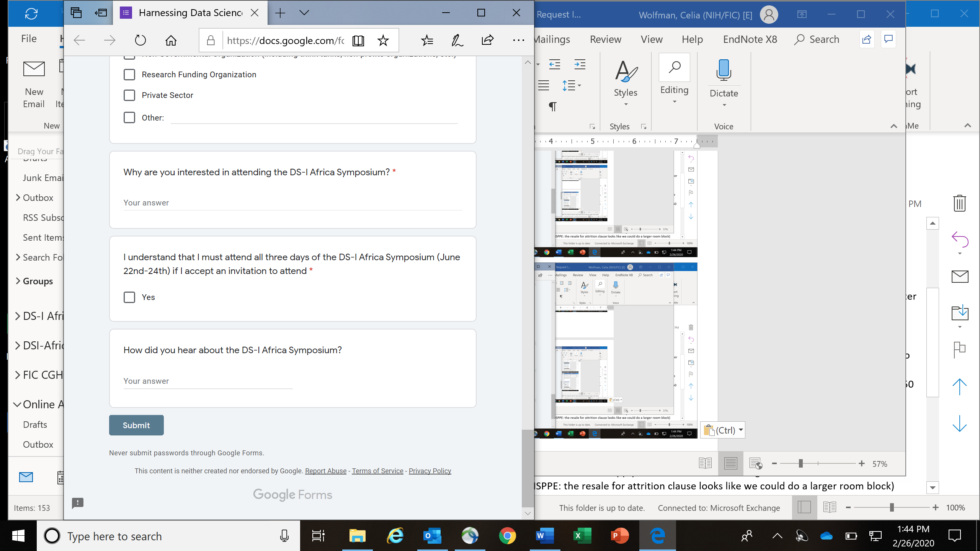
Task: Open the Review ribbon tab
Action: coord(605,39)
